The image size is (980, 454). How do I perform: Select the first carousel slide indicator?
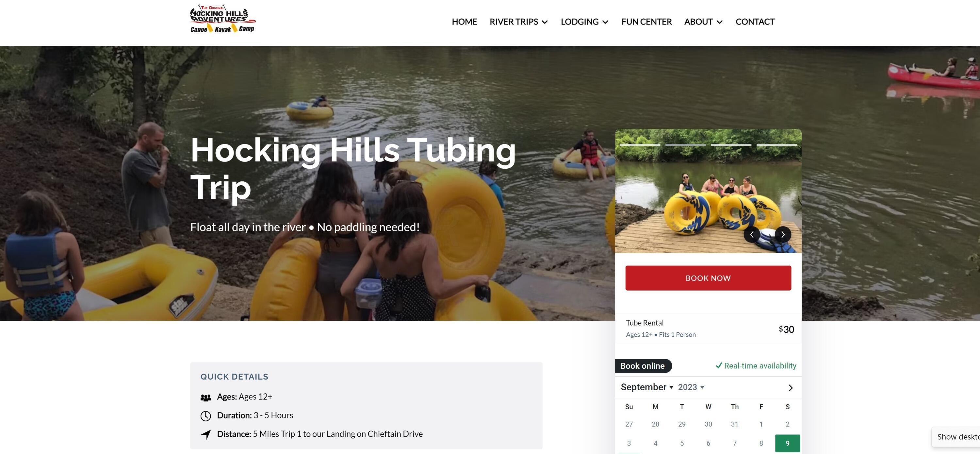[x=640, y=145]
